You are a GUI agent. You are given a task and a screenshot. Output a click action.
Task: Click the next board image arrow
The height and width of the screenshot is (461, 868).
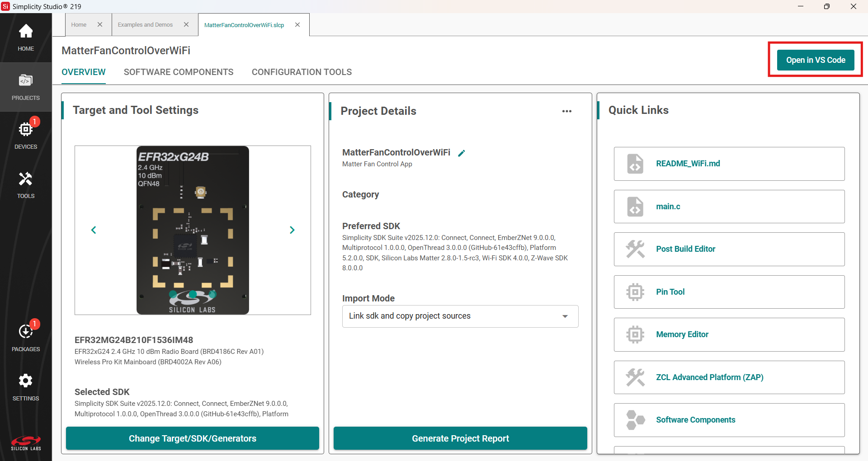point(292,230)
